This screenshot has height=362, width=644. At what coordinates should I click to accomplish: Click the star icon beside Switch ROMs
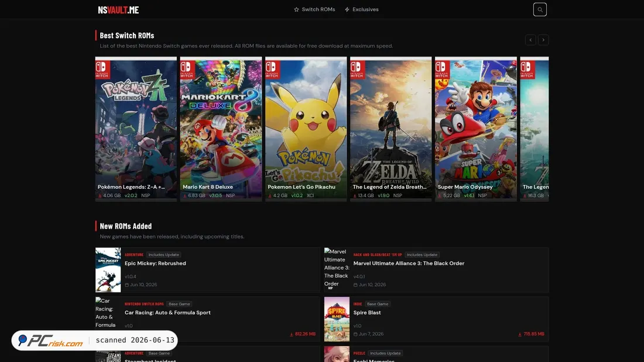point(297,9)
